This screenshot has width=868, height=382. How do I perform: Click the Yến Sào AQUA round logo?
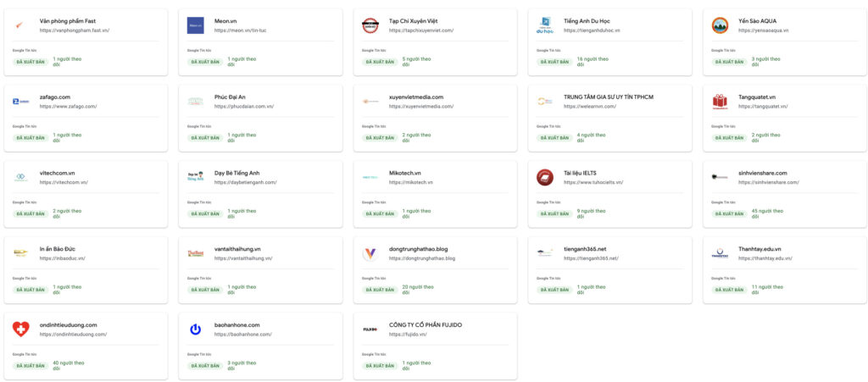pyautogui.click(x=720, y=25)
